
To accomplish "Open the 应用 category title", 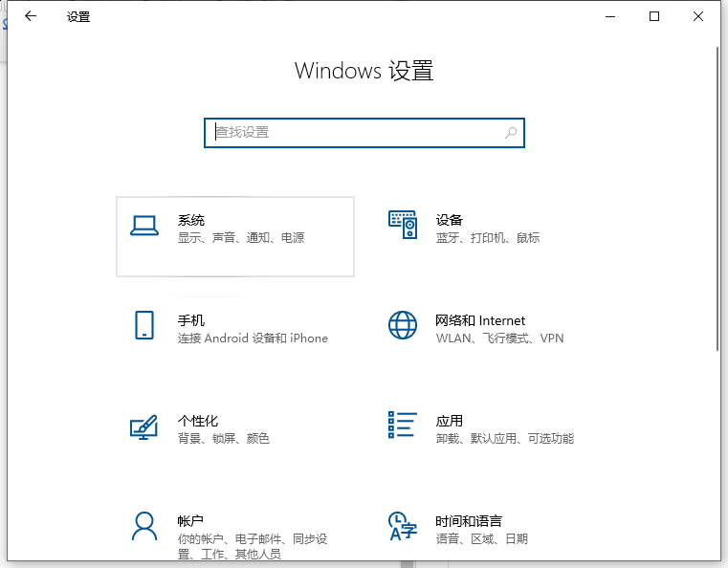I will coord(449,421).
